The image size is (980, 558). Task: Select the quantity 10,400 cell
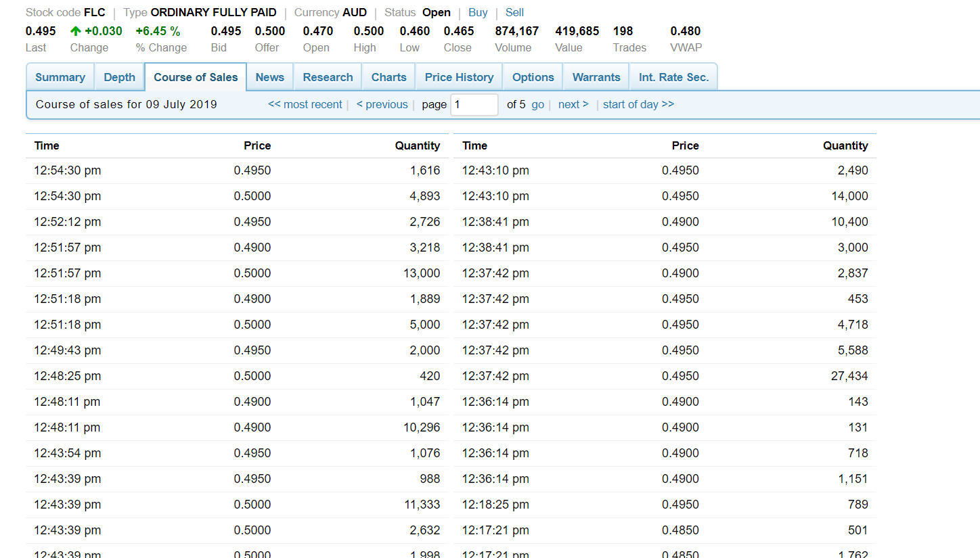pos(850,222)
